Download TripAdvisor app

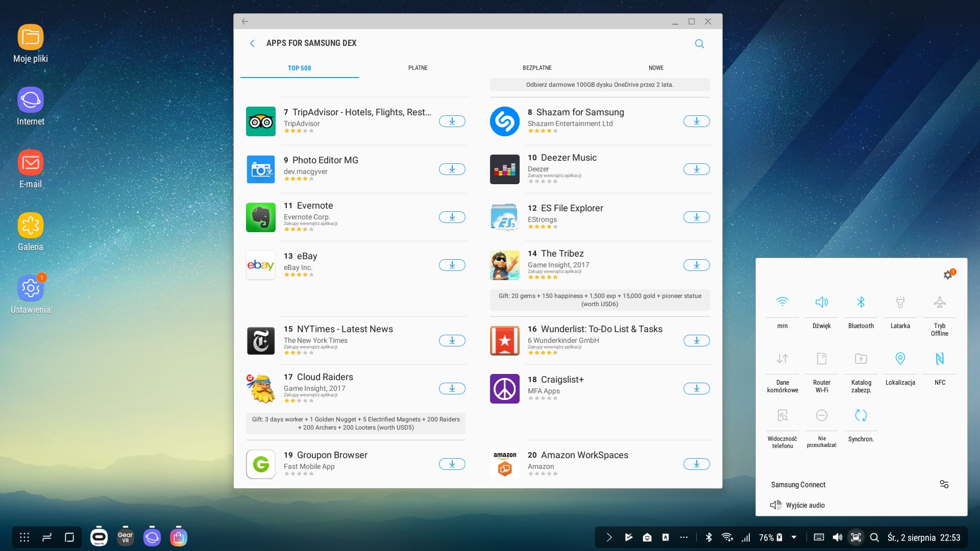[452, 121]
